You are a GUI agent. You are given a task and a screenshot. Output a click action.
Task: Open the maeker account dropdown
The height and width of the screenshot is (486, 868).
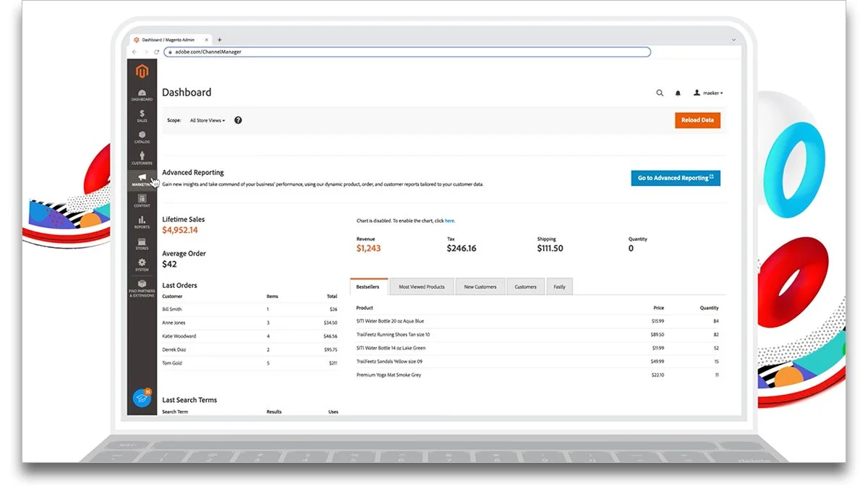708,93
